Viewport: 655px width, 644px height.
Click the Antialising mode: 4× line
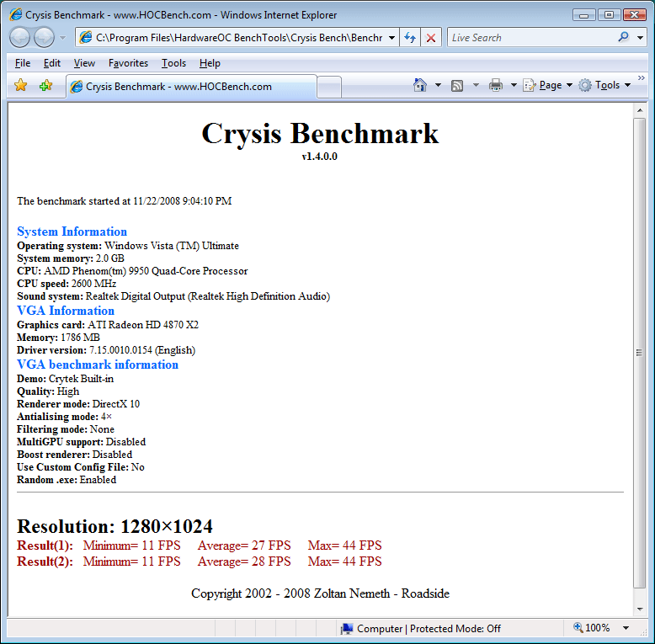(64, 417)
